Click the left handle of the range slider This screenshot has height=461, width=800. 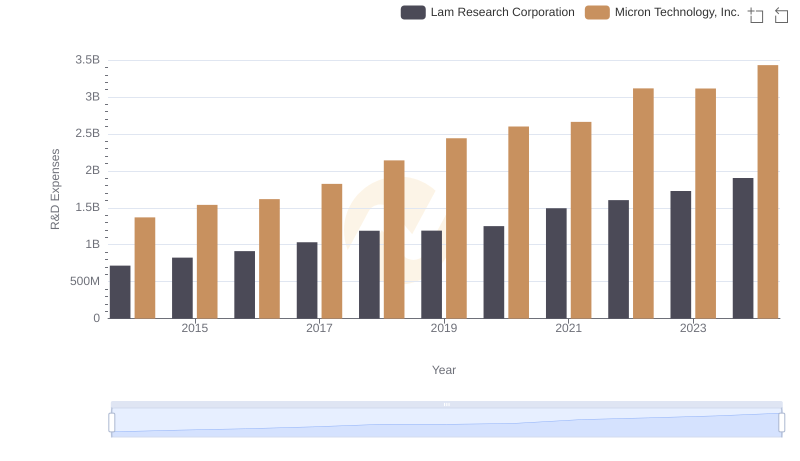[x=112, y=423]
